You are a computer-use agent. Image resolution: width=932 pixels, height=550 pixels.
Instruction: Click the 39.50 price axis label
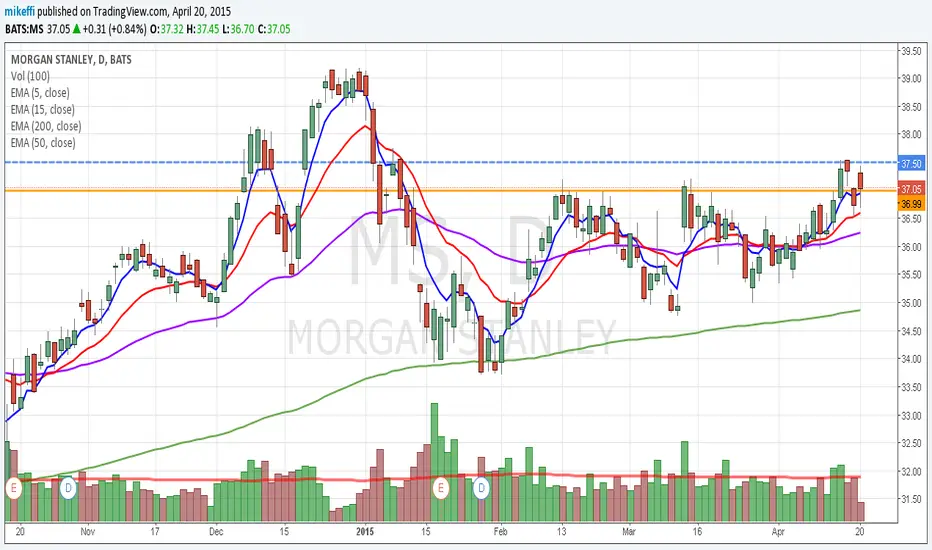(x=911, y=51)
